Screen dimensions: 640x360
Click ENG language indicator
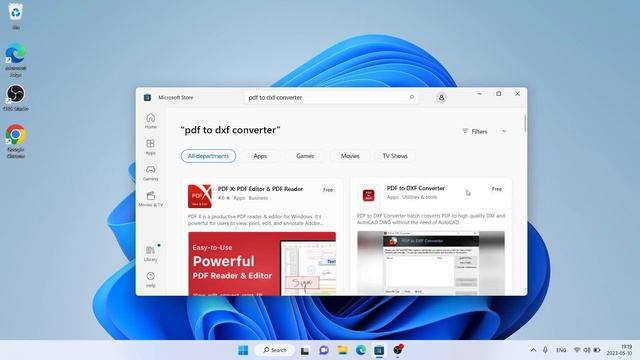pos(561,350)
